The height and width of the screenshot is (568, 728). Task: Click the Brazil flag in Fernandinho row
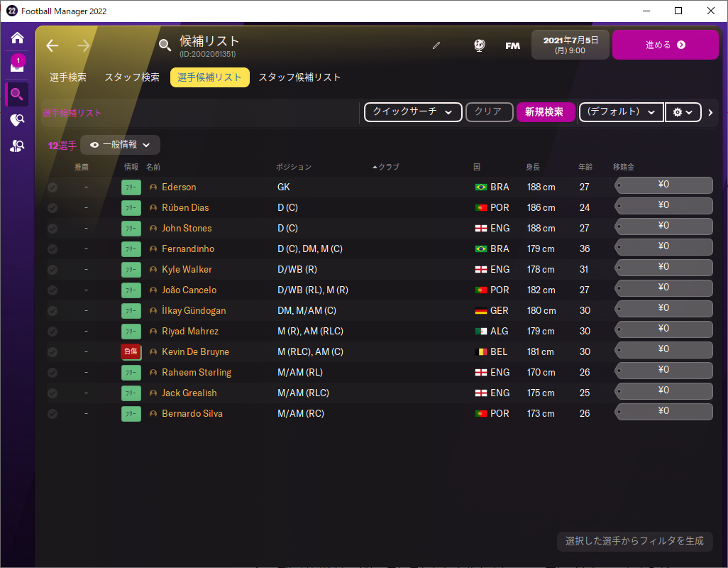click(481, 249)
